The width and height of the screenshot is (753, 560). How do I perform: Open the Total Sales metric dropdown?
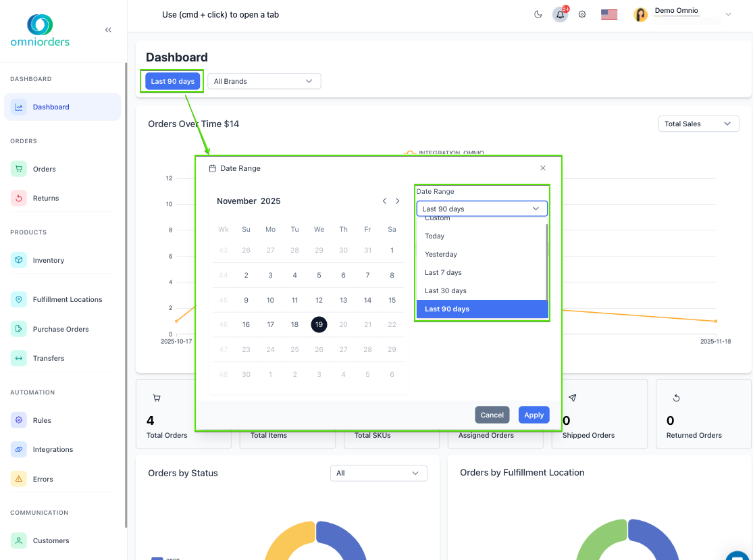[x=698, y=124]
